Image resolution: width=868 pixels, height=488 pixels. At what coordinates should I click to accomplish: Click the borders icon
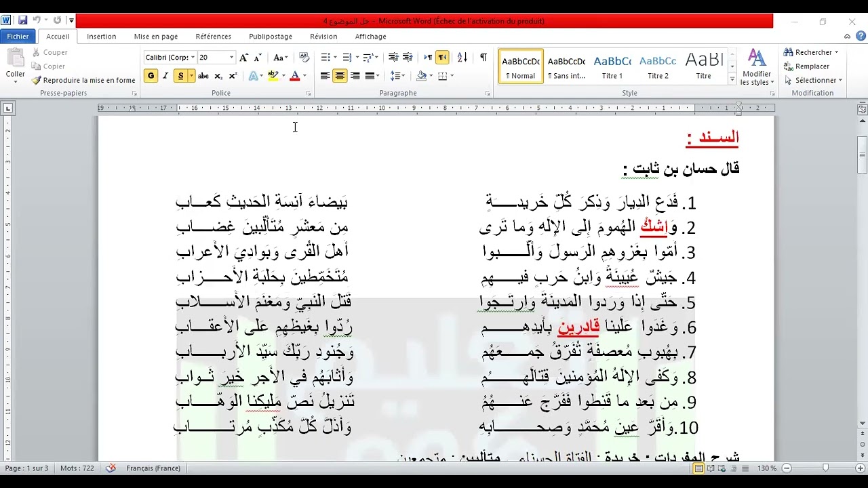442,76
